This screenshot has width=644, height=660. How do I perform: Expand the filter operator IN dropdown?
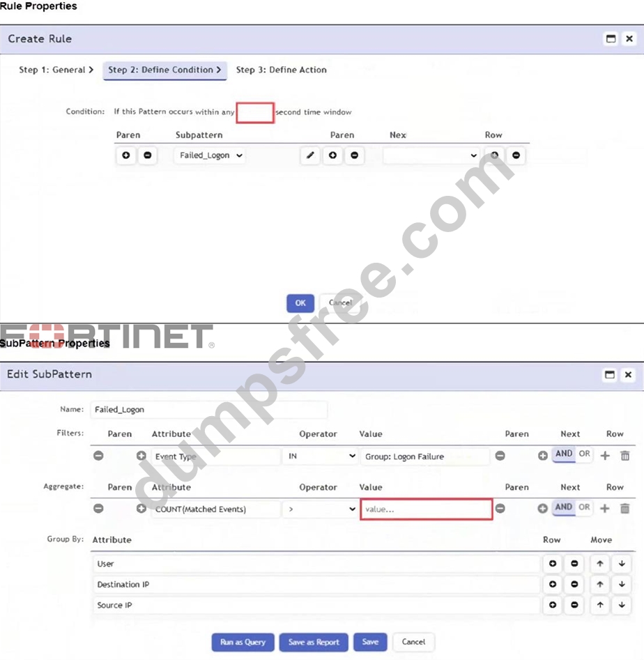coord(321,456)
